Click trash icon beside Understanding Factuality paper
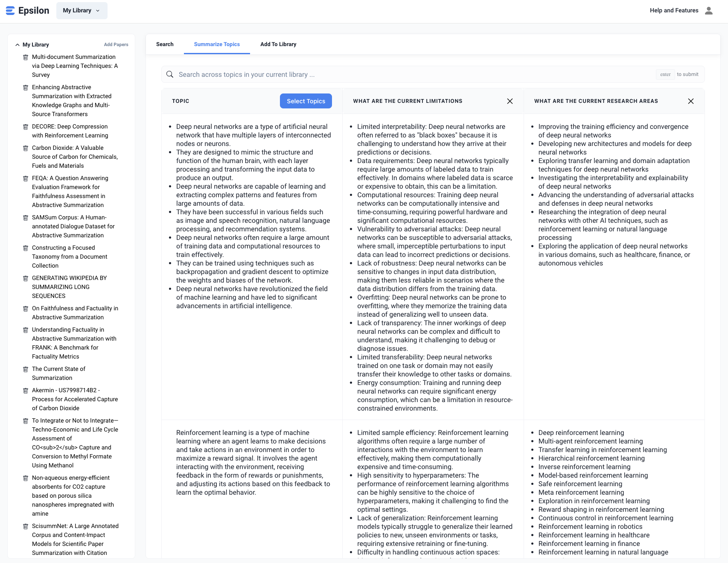The width and height of the screenshot is (728, 563). pyautogui.click(x=26, y=330)
